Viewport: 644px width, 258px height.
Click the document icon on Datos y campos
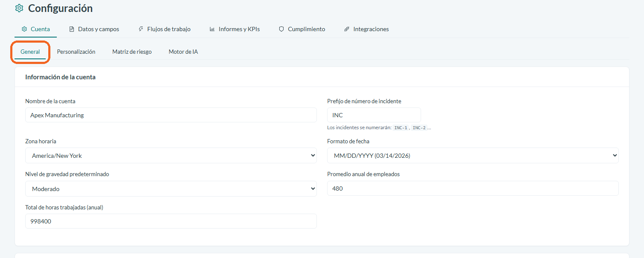(x=72, y=29)
